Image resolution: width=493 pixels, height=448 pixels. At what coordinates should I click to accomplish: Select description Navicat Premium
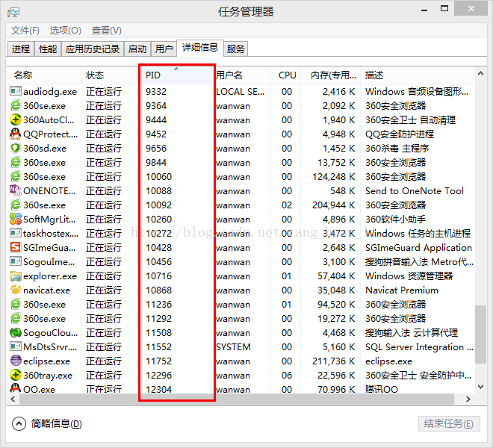click(402, 290)
